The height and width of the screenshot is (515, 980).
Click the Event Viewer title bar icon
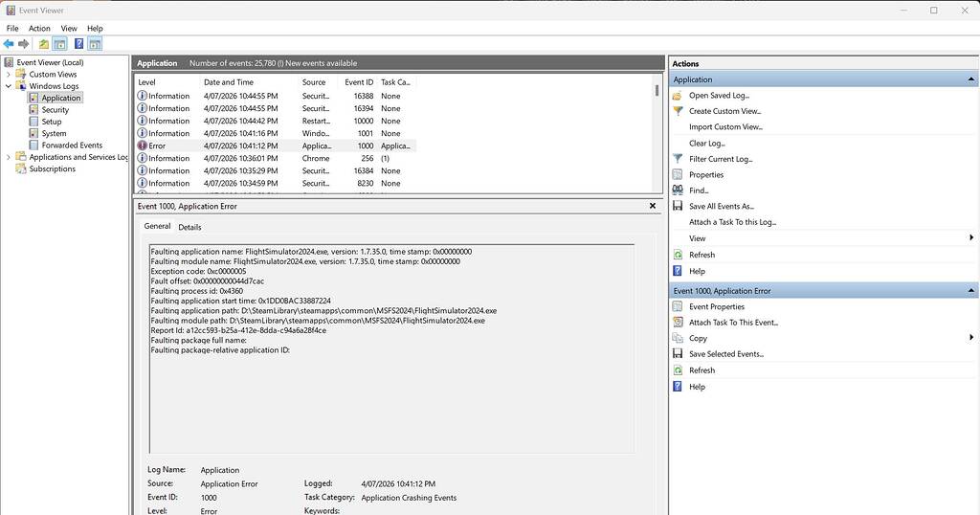click(11, 10)
